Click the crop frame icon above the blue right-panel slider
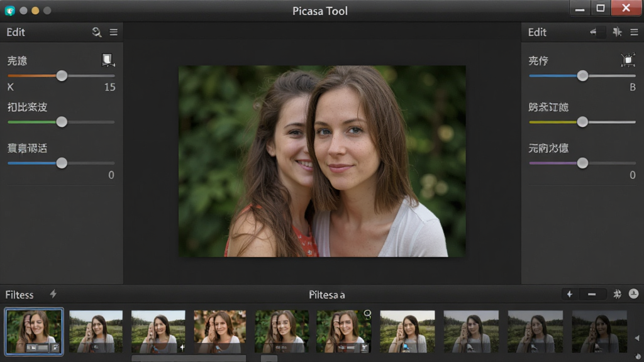The height and width of the screenshot is (362, 644). (x=628, y=60)
